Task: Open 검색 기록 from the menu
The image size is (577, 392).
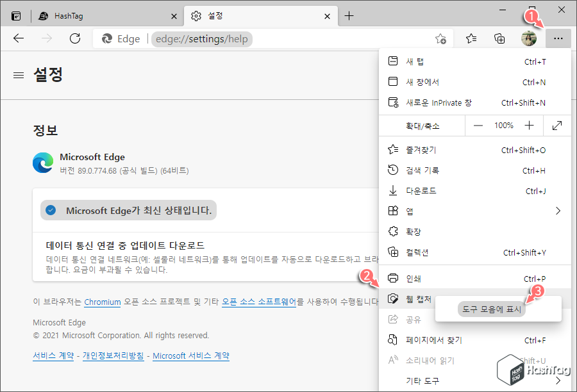Action: (x=474, y=170)
